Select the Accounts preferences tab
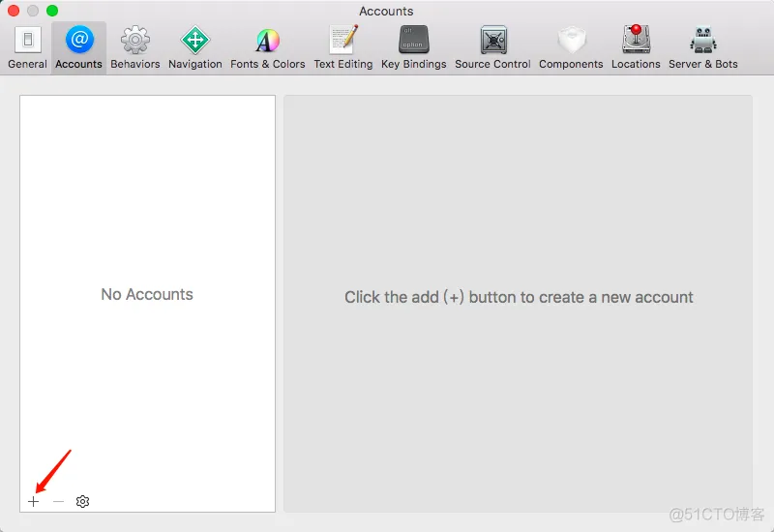 click(x=79, y=47)
